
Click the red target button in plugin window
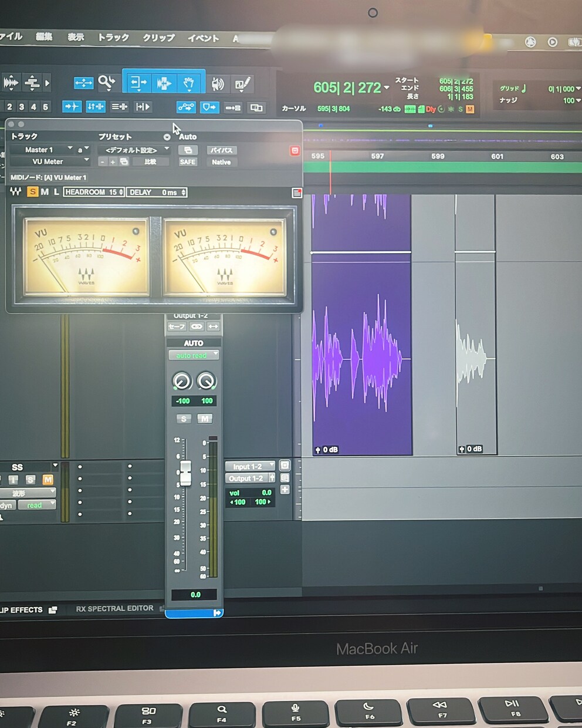click(295, 151)
